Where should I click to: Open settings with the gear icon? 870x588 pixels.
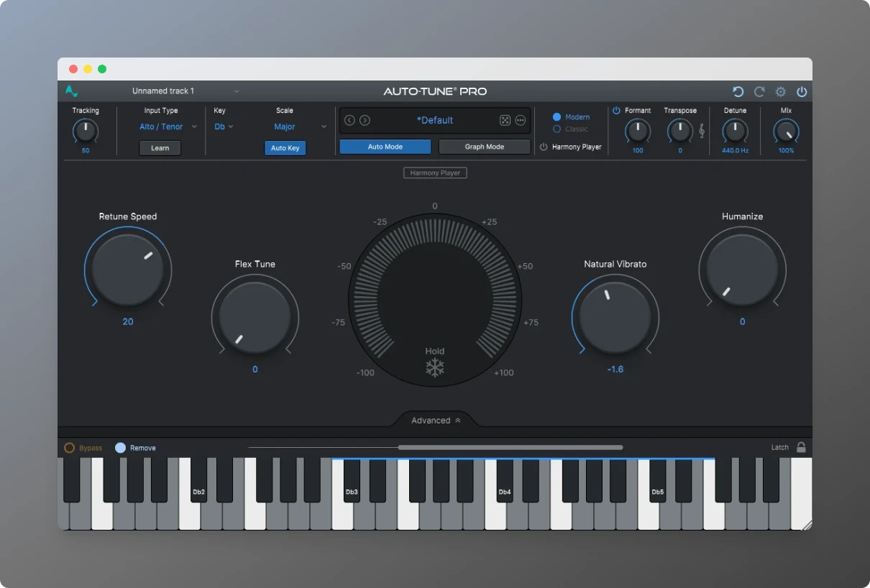click(x=780, y=92)
